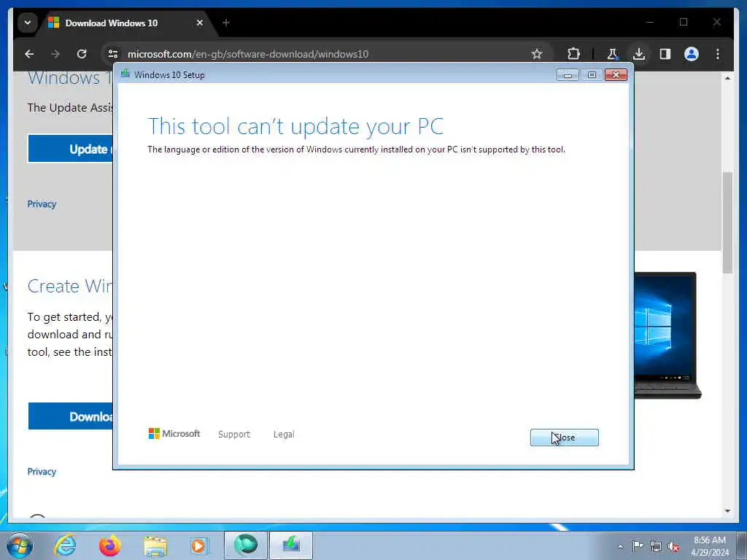The image size is (747, 560).
Task: Open Chrome Labs flask icon
Action: [x=613, y=54]
